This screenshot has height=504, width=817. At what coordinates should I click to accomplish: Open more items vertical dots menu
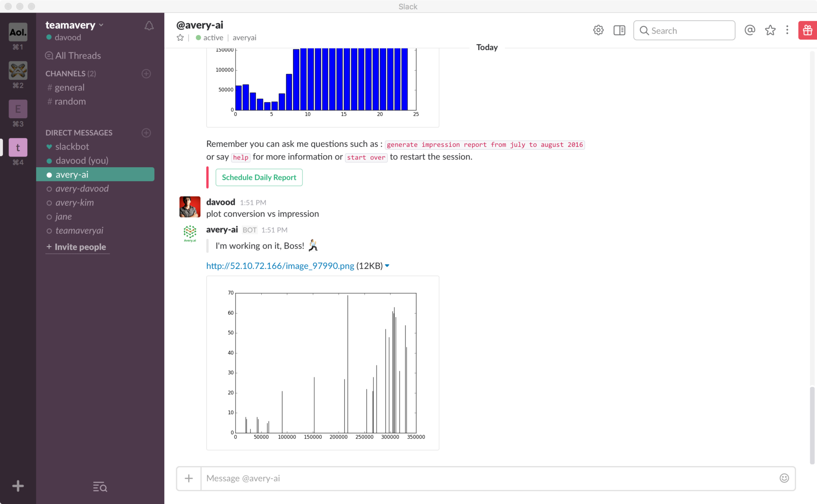point(787,30)
